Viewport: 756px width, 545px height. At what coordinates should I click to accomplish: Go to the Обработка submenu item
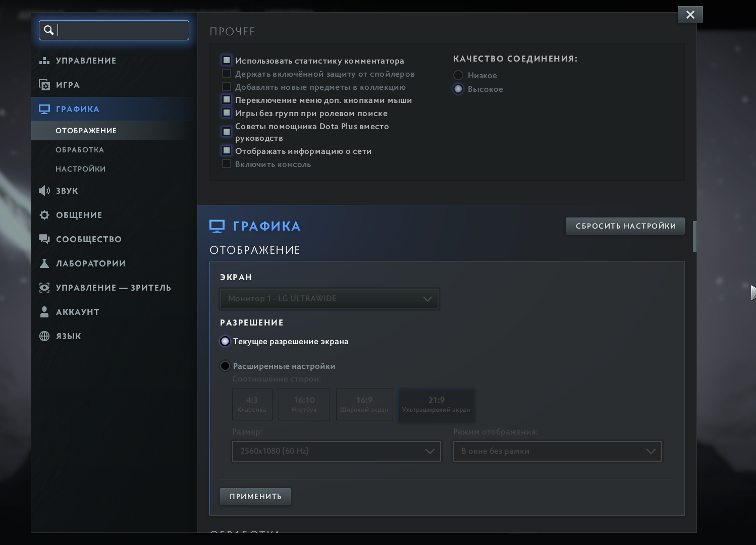pyautogui.click(x=80, y=150)
